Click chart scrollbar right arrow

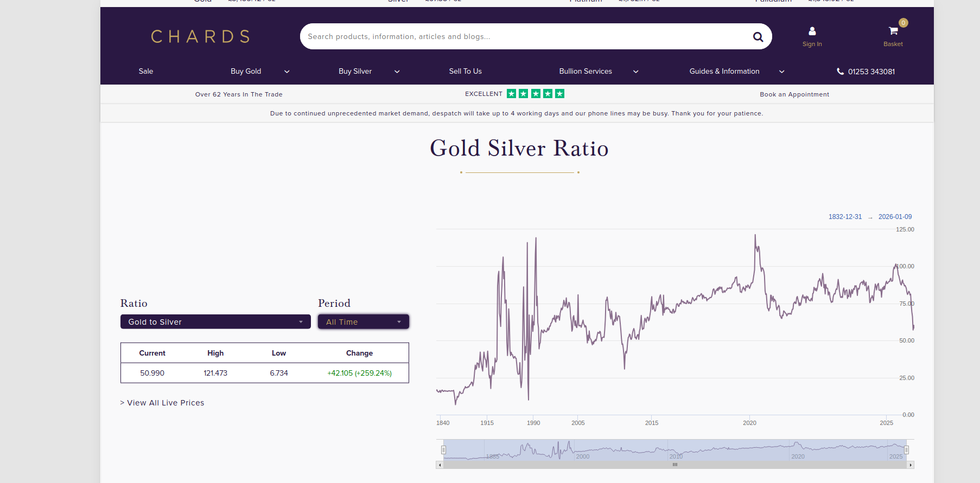[x=911, y=465]
